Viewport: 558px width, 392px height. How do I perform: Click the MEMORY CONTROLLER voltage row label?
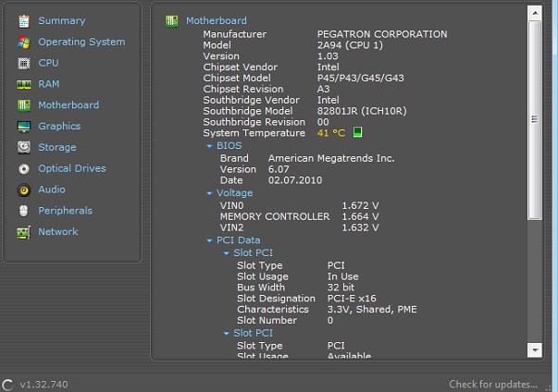pos(275,216)
